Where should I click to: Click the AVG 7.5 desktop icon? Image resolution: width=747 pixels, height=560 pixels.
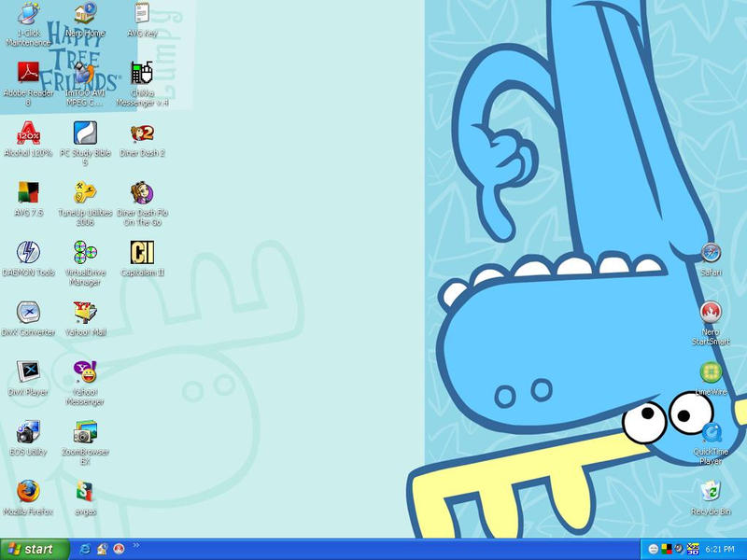point(29,193)
